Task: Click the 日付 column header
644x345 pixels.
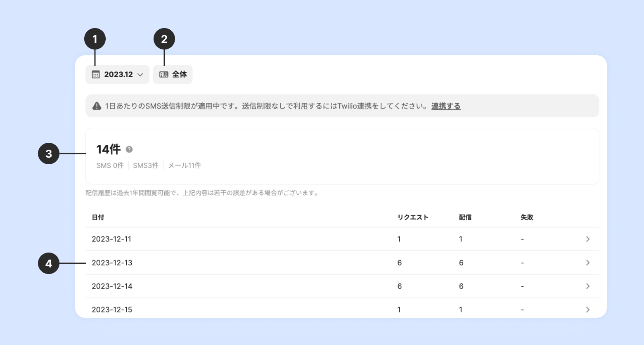Action: pyautogui.click(x=98, y=217)
